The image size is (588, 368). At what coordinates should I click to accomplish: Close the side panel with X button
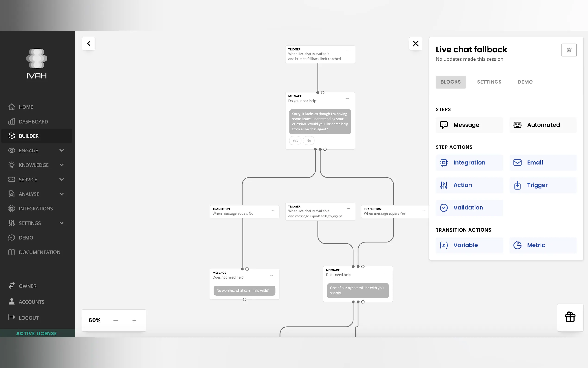[x=415, y=44]
